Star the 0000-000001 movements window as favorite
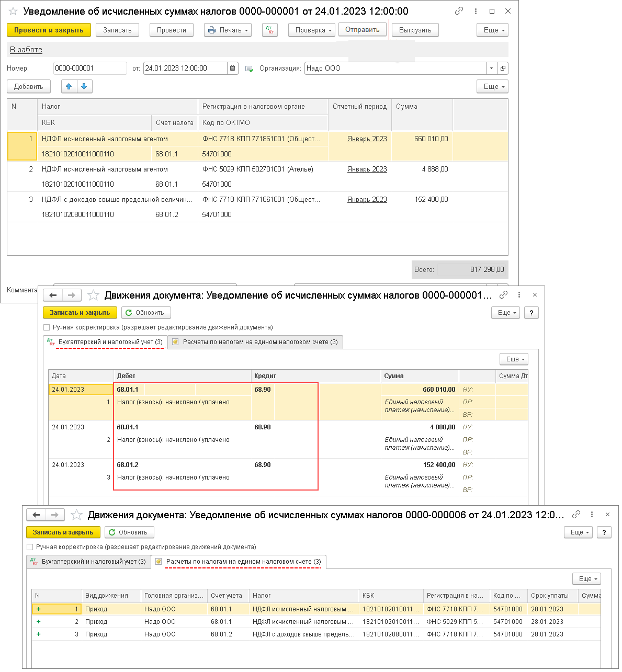This screenshot has height=672, width=622. (93, 295)
